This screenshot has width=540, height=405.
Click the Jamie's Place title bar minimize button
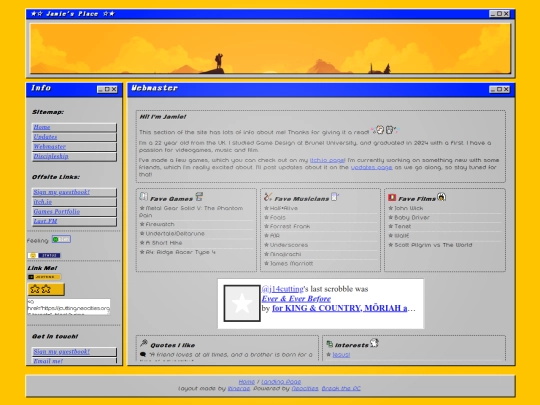[x=493, y=14]
